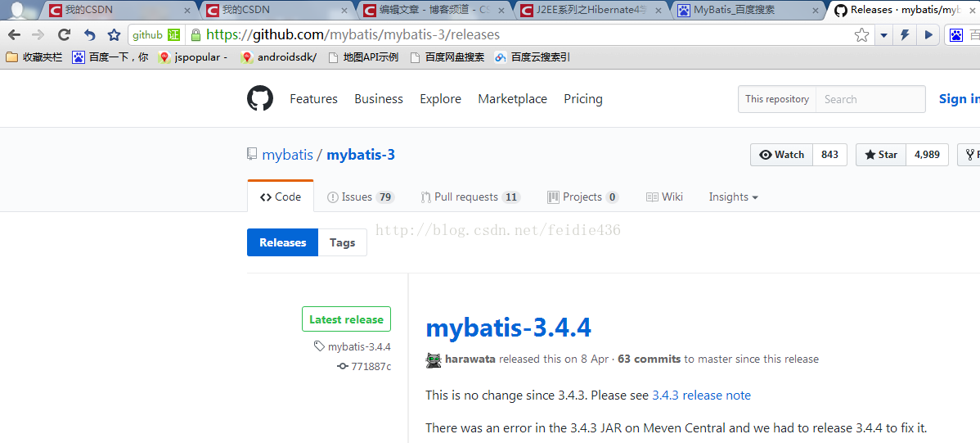980x443 pixels.
Task: Reload the page with the refresh icon
Action: tap(64, 35)
